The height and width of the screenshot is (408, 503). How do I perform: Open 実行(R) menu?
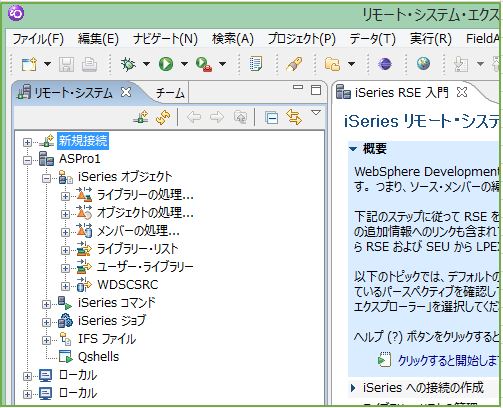(431, 39)
